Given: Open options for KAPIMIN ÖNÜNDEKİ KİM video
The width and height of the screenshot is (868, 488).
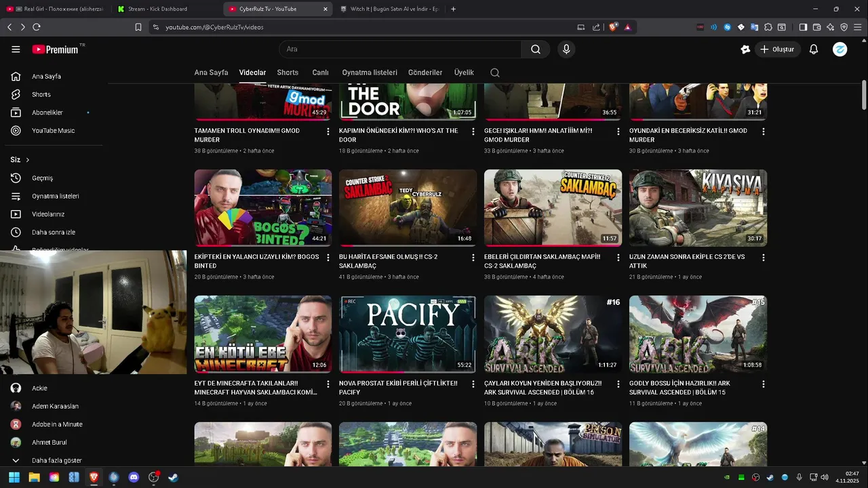Looking at the screenshot, I should pyautogui.click(x=473, y=131).
